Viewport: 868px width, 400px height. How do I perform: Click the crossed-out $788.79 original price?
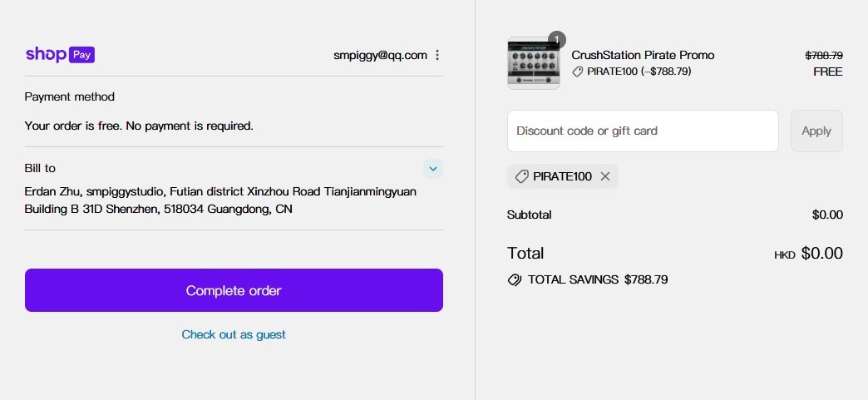[x=823, y=55]
